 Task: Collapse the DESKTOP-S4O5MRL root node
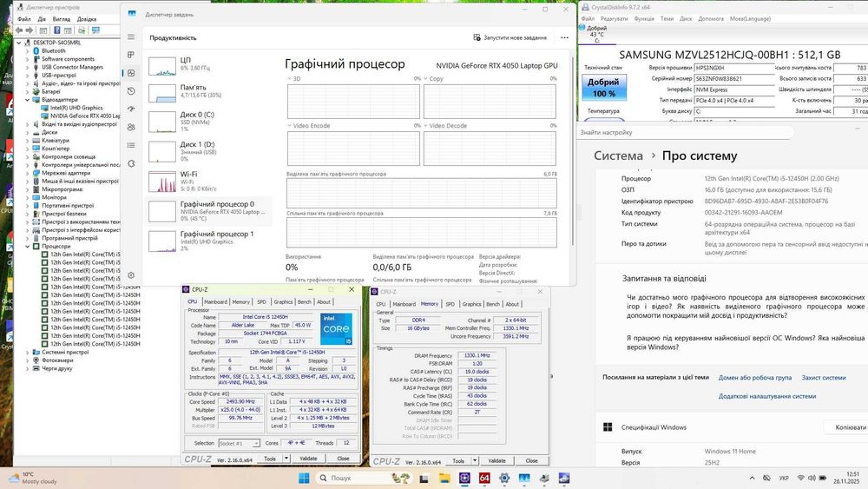[x=19, y=43]
